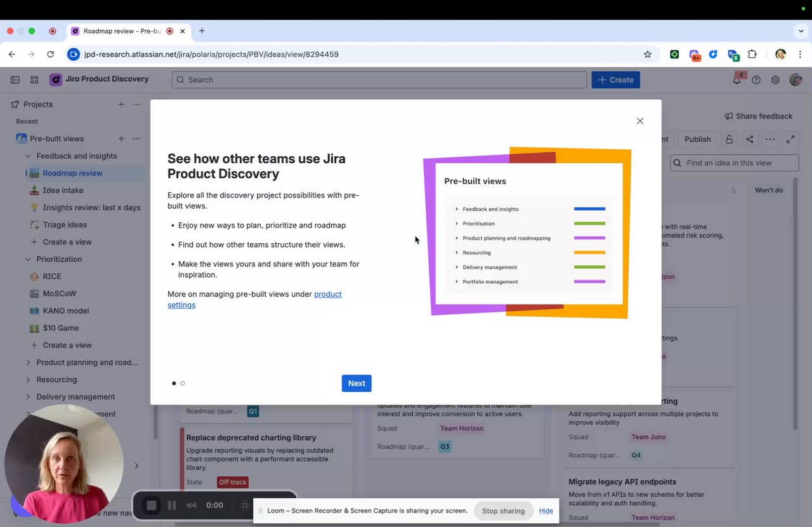Click the share view icon
Screen dimensions: 812x527
click(750, 139)
